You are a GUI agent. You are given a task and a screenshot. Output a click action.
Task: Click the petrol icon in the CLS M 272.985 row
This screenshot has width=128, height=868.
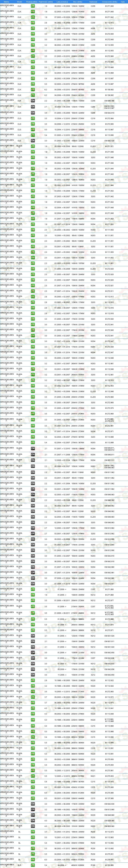(x=33, y=124)
